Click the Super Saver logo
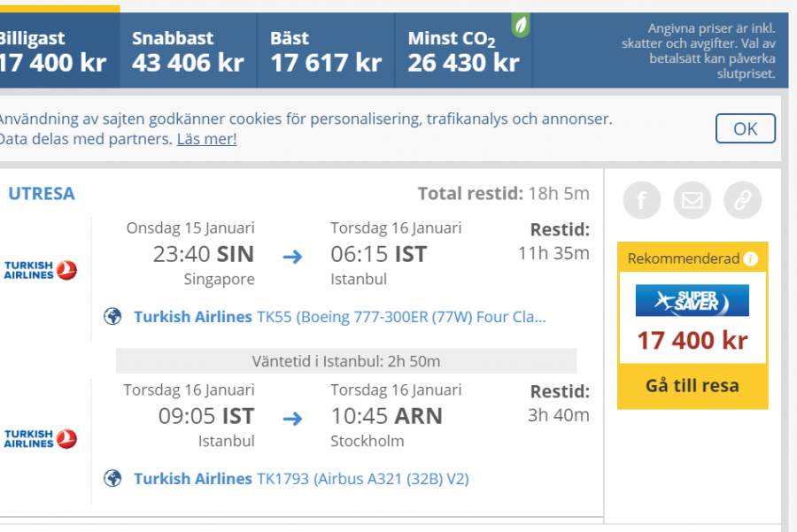This screenshot has width=797, height=532. point(693,301)
